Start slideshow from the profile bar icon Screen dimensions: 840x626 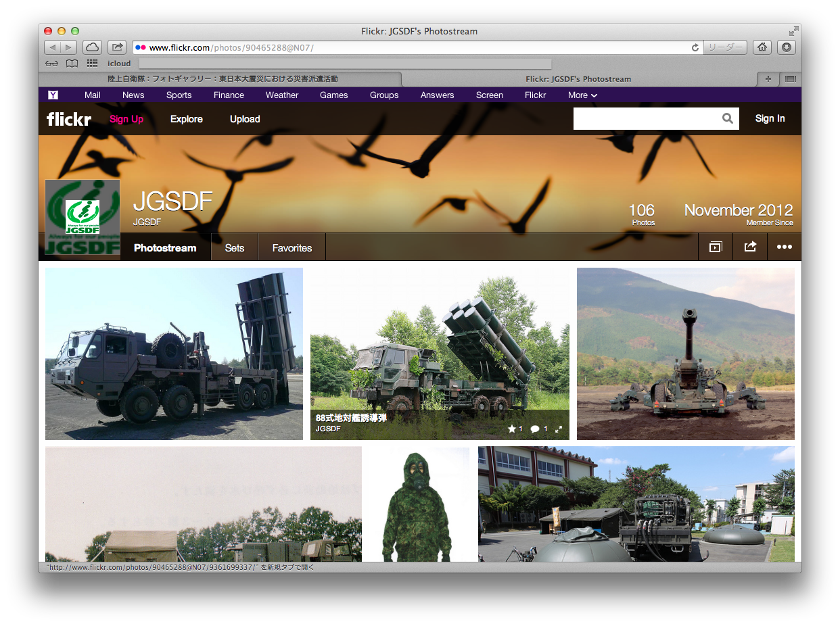pos(716,247)
